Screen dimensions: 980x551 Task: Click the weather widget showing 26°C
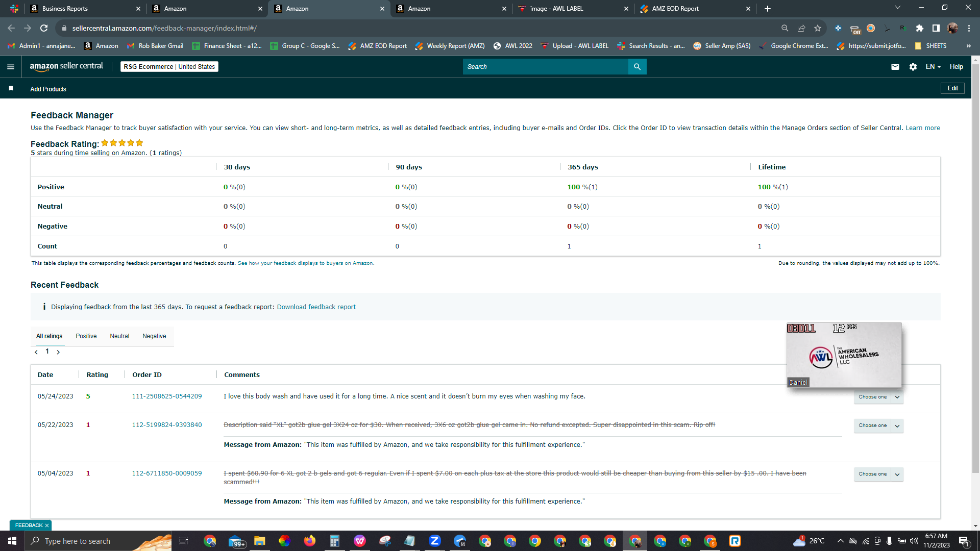click(x=808, y=541)
